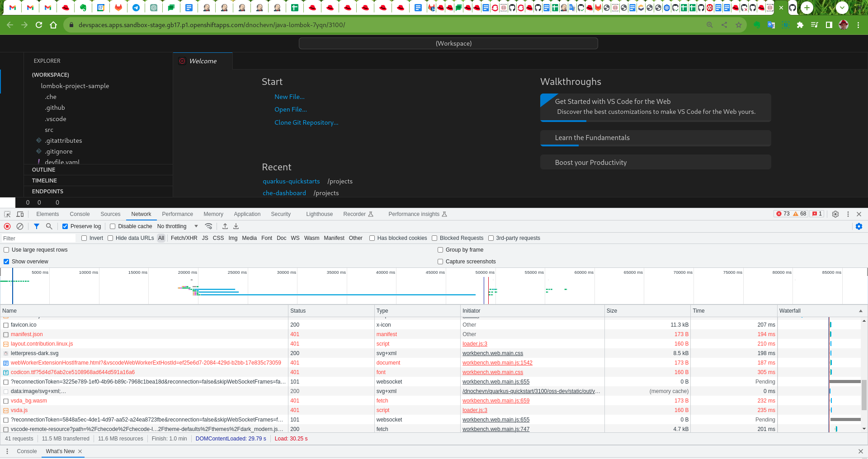Select the Fetch/XHR request type filter

[184, 238]
